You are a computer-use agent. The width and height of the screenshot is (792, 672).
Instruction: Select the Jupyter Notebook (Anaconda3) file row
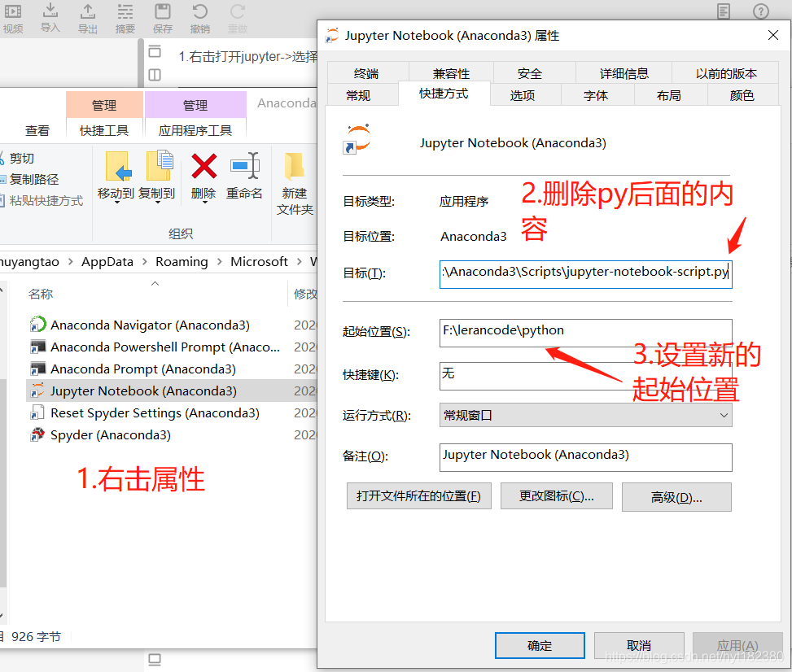coord(172,391)
